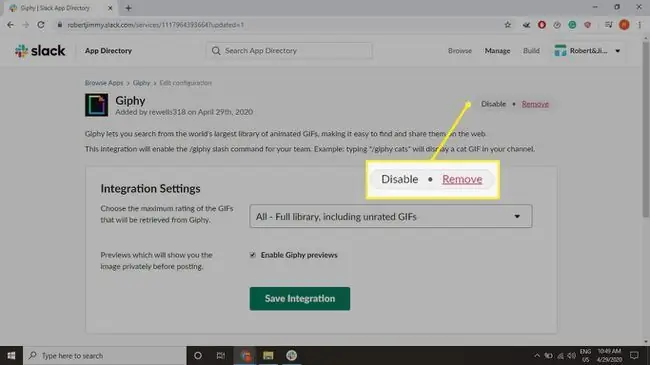The width and height of the screenshot is (650, 365).
Task: Click the page's vertical scrollbar
Action: point(646,129)
